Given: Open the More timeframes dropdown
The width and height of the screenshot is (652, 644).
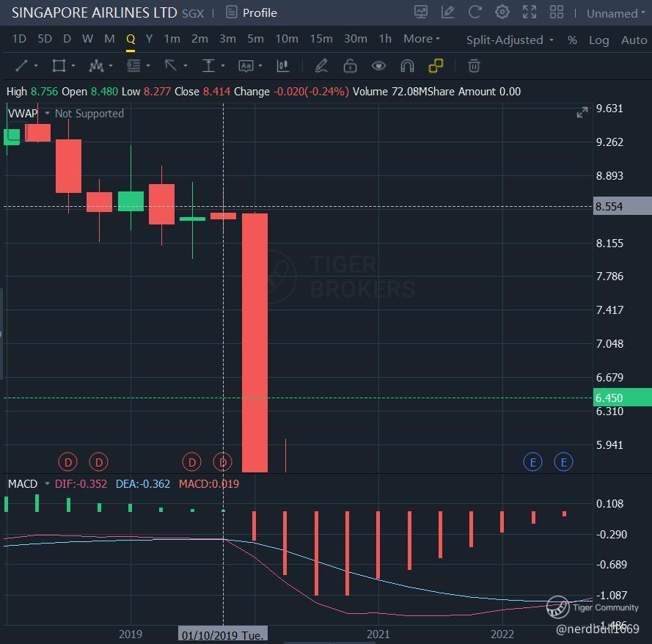Looking at the screenshot, I should [x=421, y=39].
